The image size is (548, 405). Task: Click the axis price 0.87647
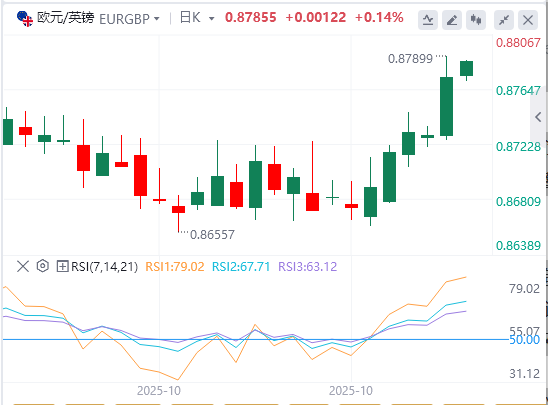pos(518,91)
